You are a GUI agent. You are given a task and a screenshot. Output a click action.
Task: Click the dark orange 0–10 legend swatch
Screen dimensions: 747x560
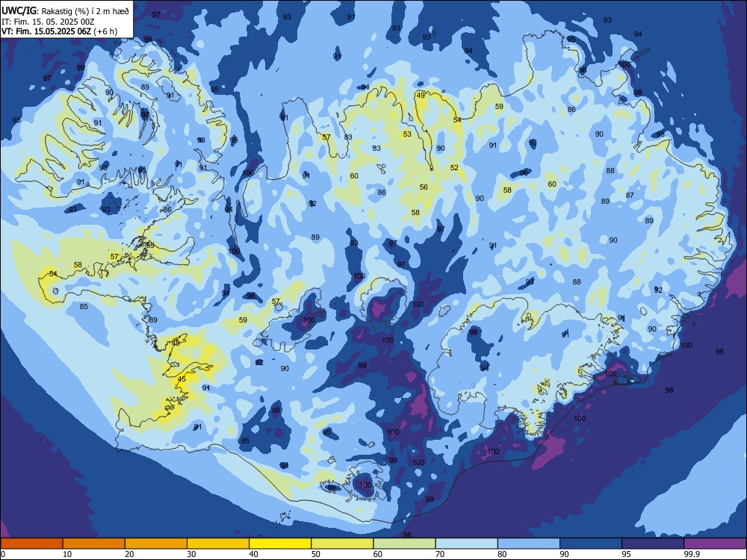point(31,544)
